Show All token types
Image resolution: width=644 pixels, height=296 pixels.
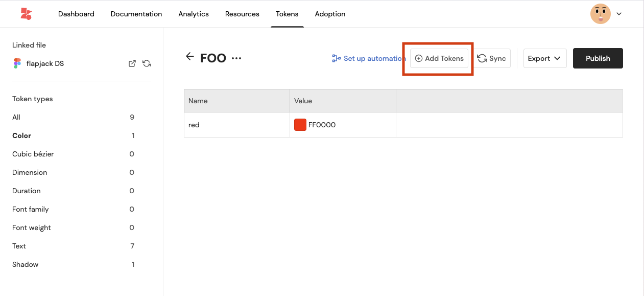tap(16, 117)
